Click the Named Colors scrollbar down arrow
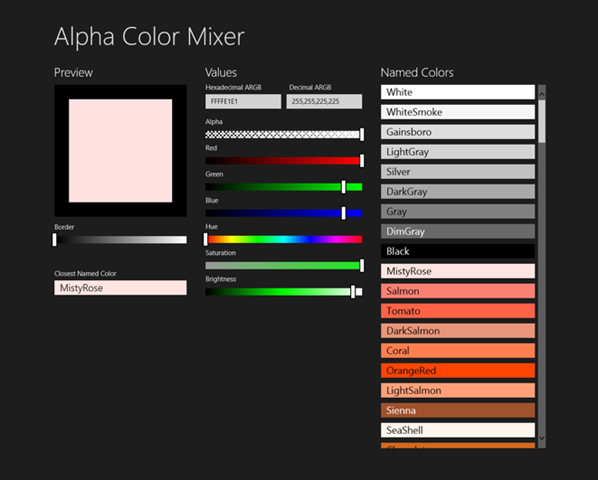The width and height of the screenshot is (598, 480). click(542, 439)
